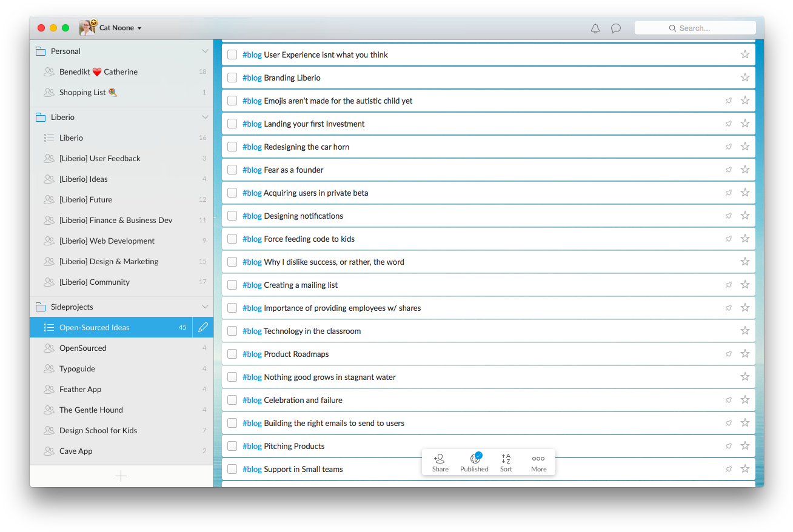Click the Share icon in the bottom toolbar
The image size is (793, 532).
(440, 462)
